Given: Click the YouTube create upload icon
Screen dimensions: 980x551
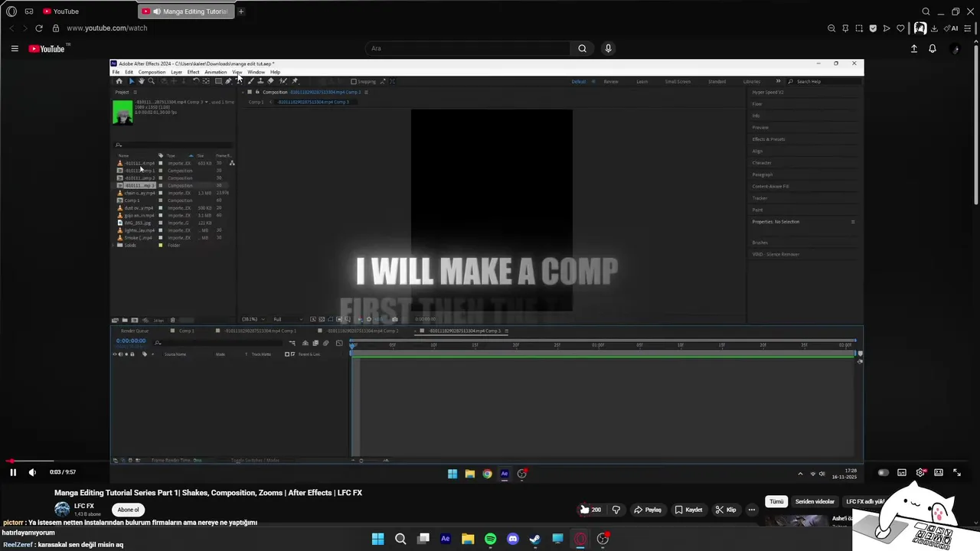Looking at the screenshot, I should pos(913,48).
